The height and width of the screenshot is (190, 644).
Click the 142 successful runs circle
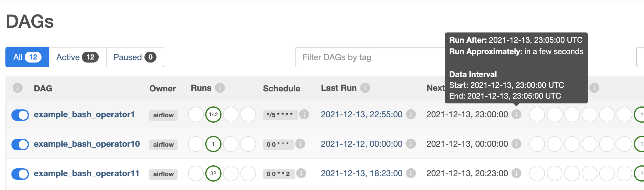pos(213,115)
